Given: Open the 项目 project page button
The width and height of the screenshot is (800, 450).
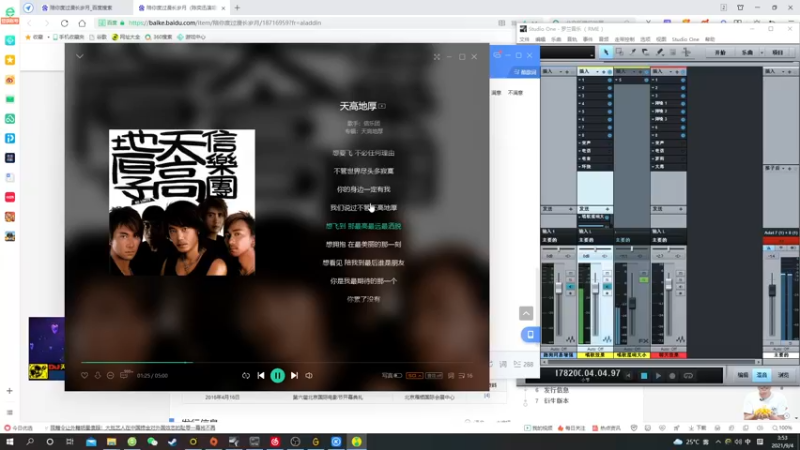Looking at the screenshot, I should [x=778, y=53].
